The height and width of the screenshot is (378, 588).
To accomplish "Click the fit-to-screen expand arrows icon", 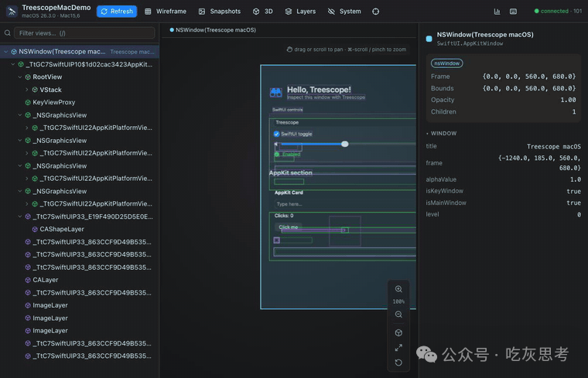I will point(398,348).
